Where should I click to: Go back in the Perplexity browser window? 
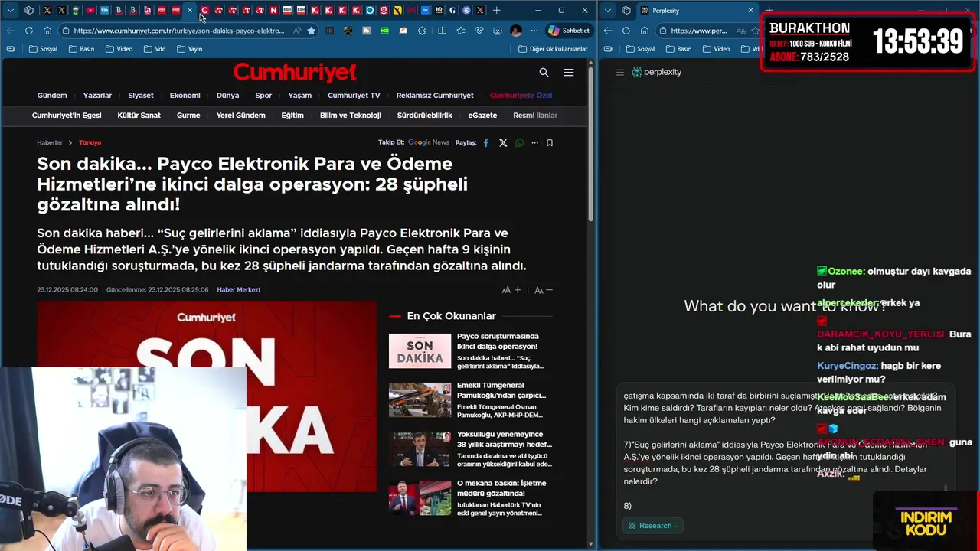tap(608, 31)
